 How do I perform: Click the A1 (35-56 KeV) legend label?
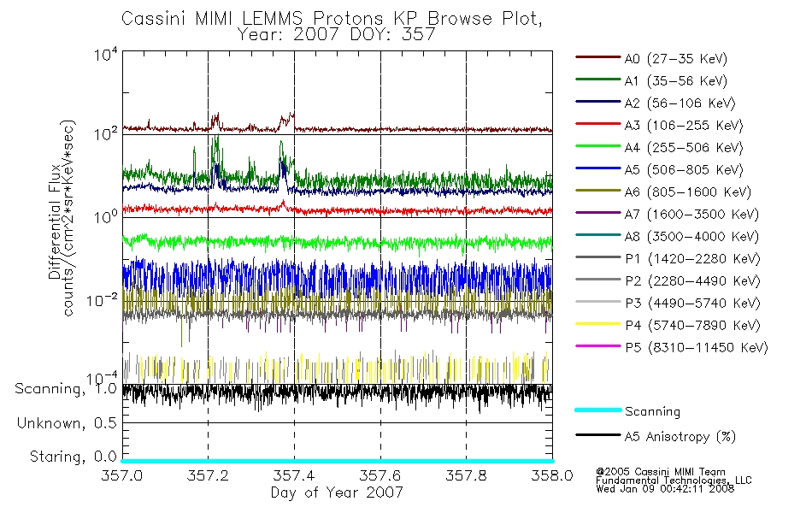[675, 81]
